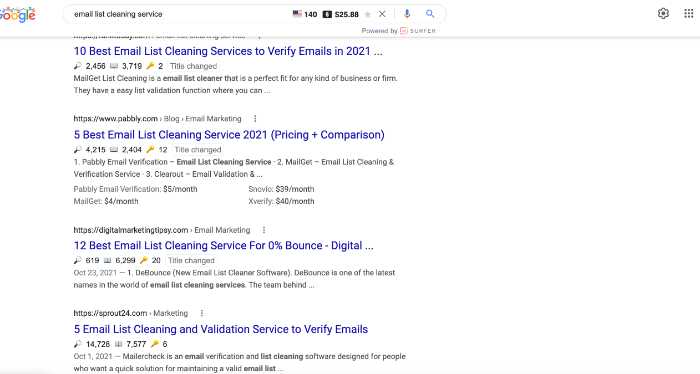
Task: Click the word count icon next to 6,299
Action: point(108,260)
